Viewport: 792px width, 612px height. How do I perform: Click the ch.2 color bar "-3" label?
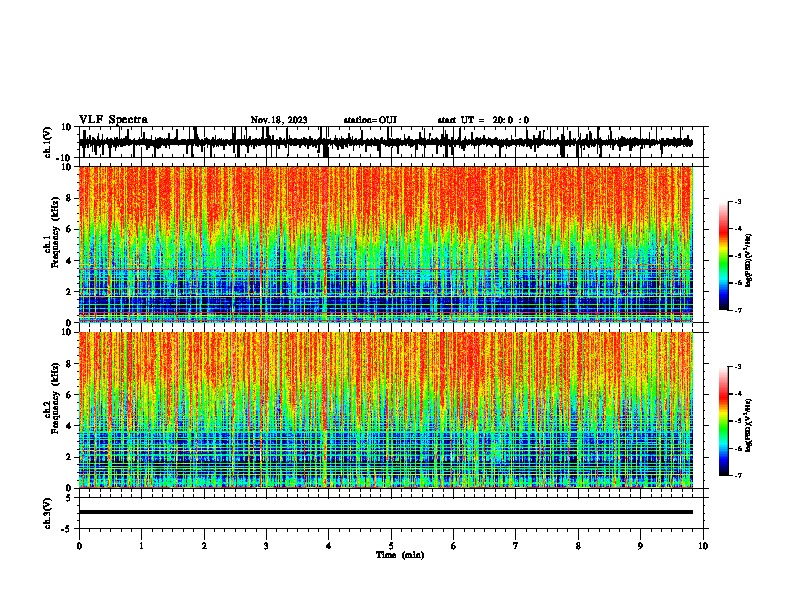(x=736, y=367)
